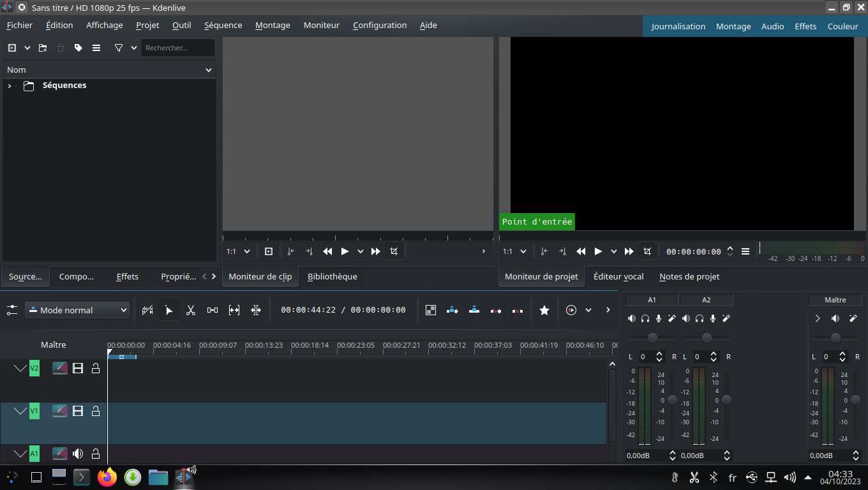
Task: Click the create folder icon in project bin
Action: pyautogui.click(x=43, y=48)
